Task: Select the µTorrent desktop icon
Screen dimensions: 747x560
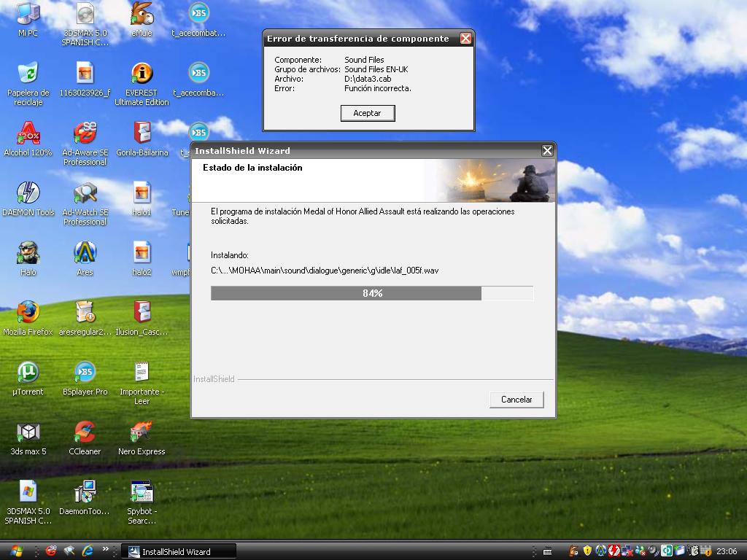Action: tap(28, 378)
